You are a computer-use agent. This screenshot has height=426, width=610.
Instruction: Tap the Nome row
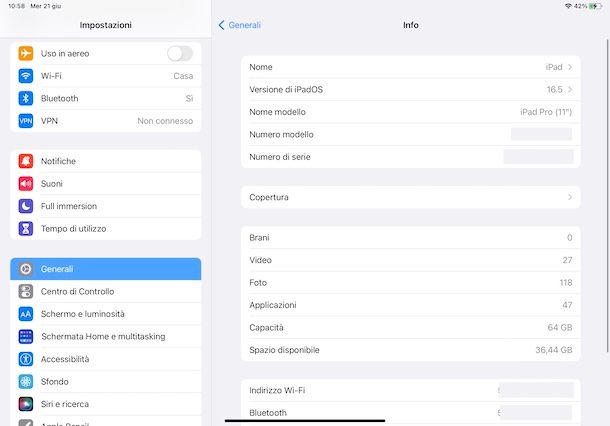pos(411,67)
